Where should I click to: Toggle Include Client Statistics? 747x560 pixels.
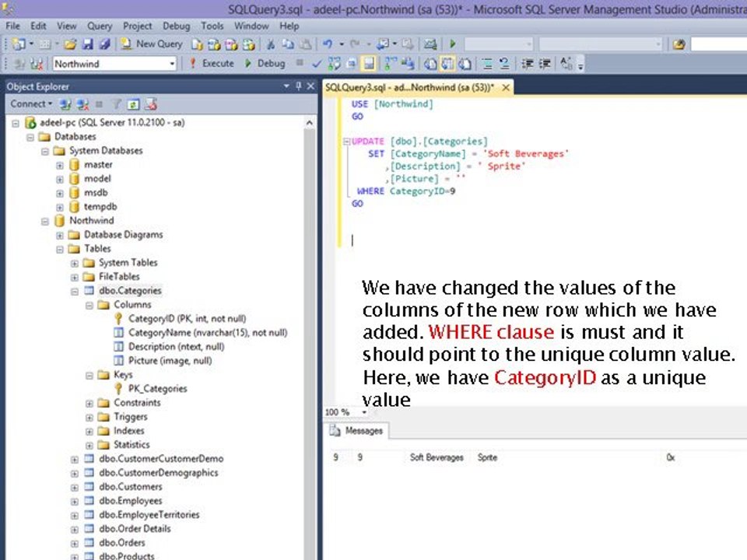[407, 63]
